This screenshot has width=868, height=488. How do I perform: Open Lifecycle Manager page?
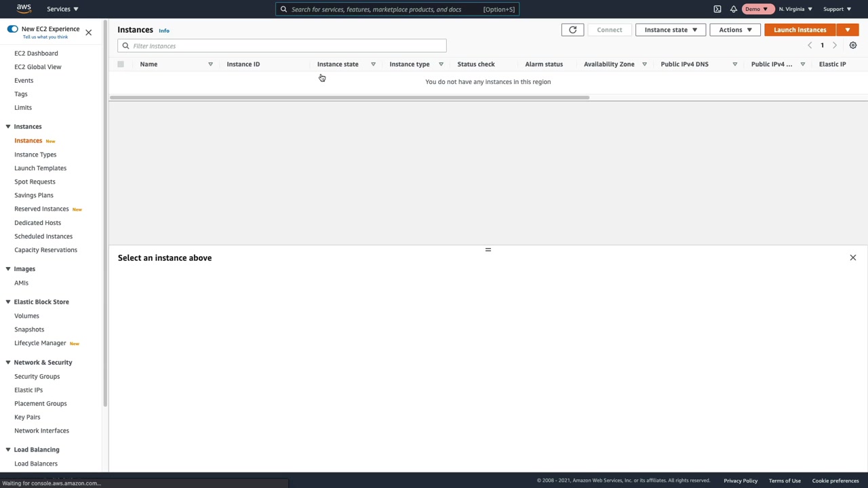pyautogui.click(x=40, y=343)
